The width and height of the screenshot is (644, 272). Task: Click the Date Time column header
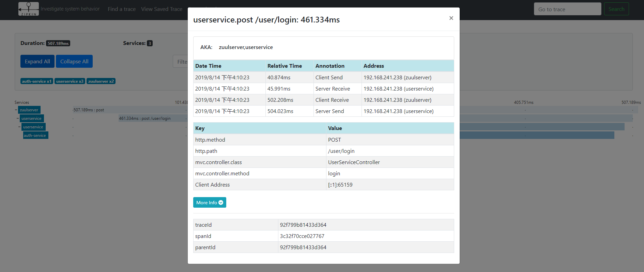(x=229, y=66)
